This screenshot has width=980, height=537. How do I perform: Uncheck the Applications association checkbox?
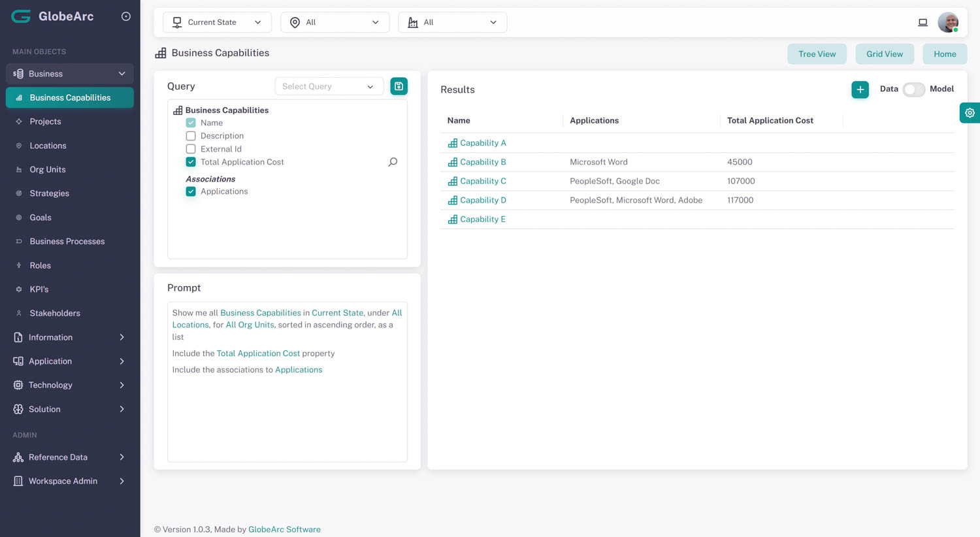[191, 191]
